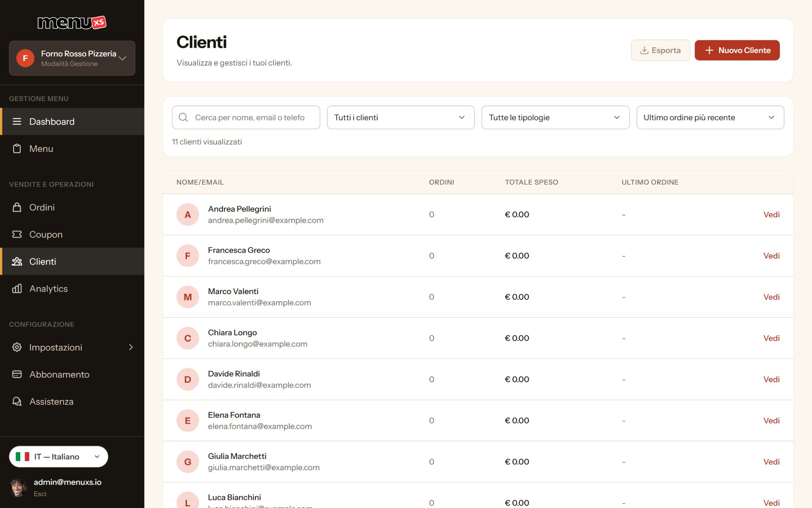Click Vedi for Francesca Greco
The image size is (812, 508).
point(771,256)
